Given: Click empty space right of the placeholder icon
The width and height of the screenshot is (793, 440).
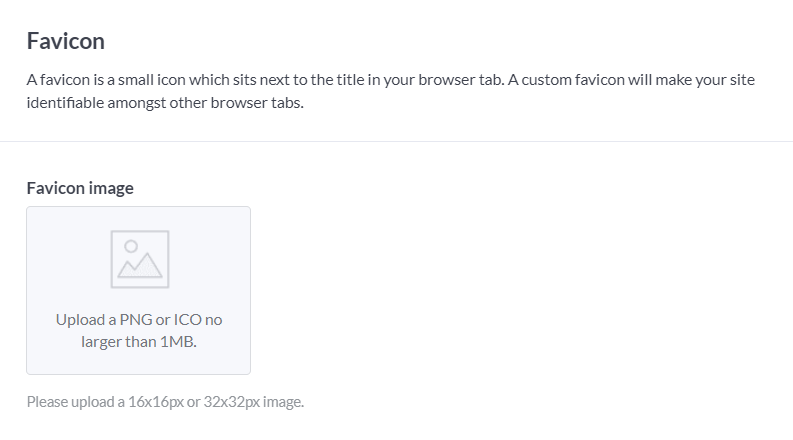Looking at the screenshot, I should (209, 259).
